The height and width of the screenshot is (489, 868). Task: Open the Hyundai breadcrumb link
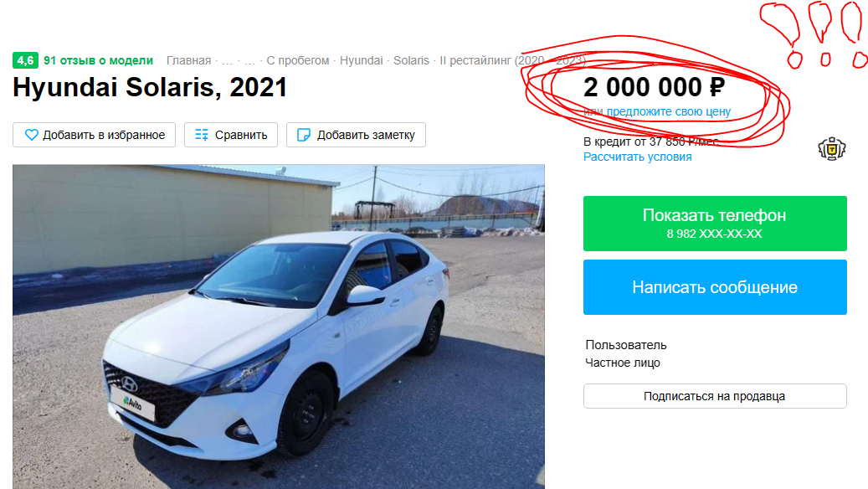coord(362,60)
